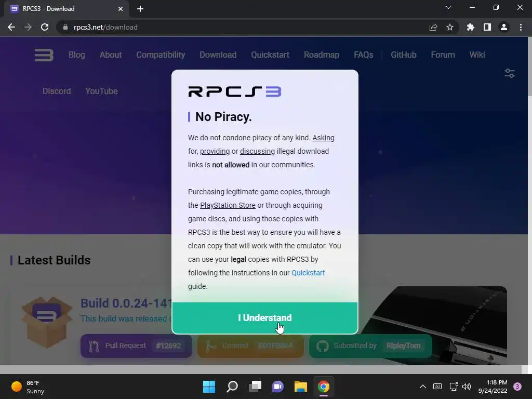The height and width of the screenshot is (399, 532).
Task: Open the Blog menu item
Action: tap(77, 55)
